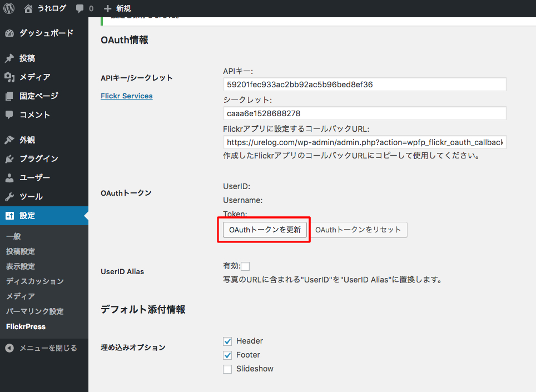
Task: Check the Slideshow embed option
Action: click(x=227, y=369)
